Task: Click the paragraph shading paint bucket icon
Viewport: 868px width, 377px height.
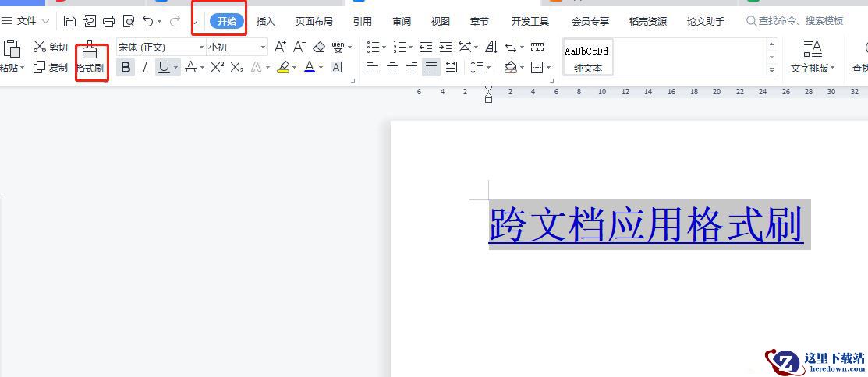Action: 512,68
